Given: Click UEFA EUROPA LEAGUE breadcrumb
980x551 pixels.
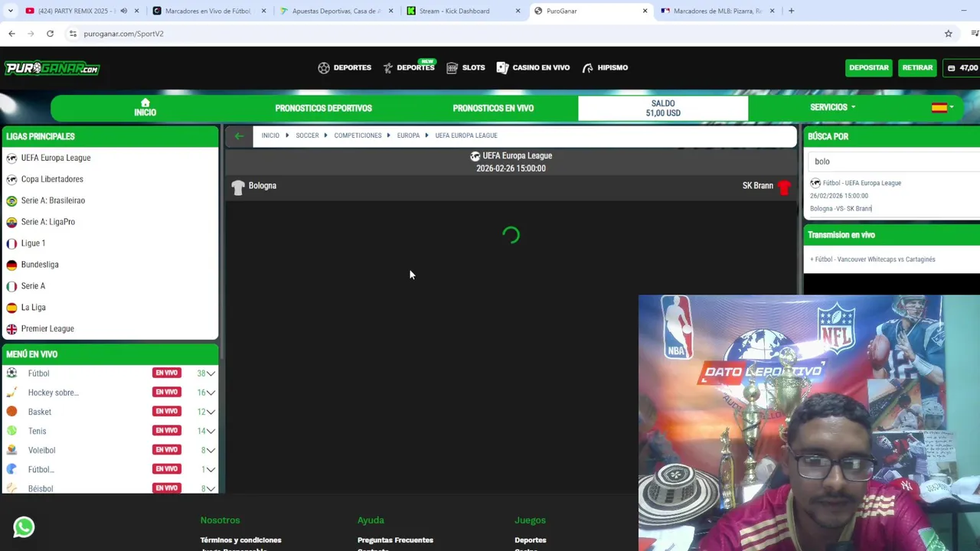Looking at the screenshot, I should pyautogui.click(x=466, y=135).
